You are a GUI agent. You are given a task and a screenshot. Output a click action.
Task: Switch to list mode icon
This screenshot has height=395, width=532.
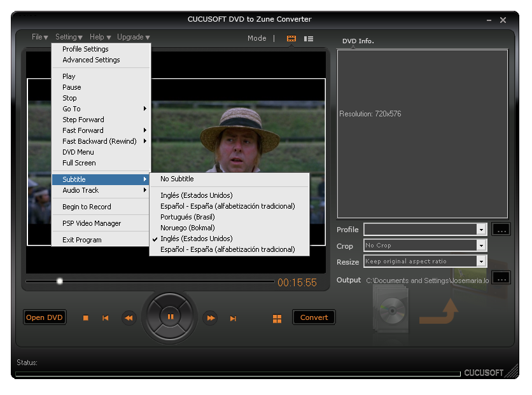(309, 39)
